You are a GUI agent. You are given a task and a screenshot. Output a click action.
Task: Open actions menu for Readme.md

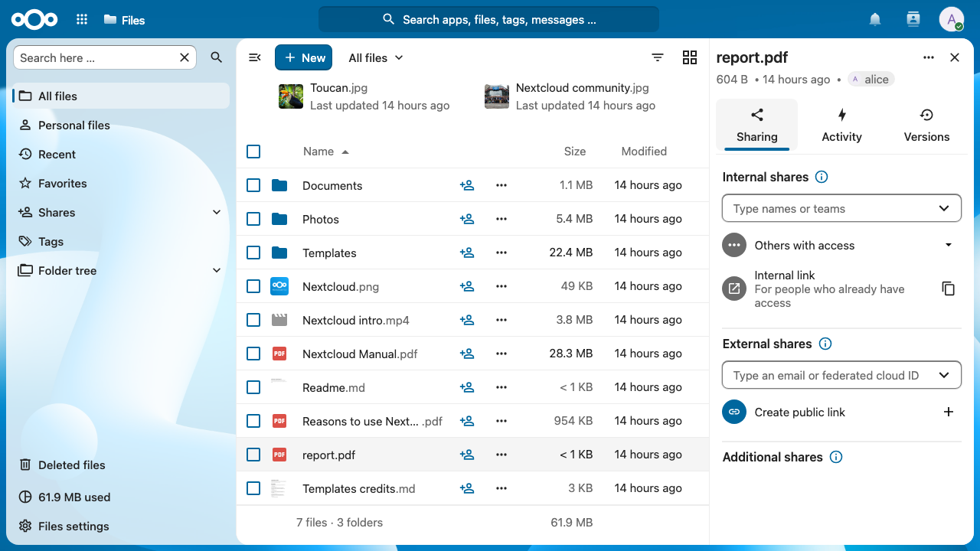(x=501, y=387)
